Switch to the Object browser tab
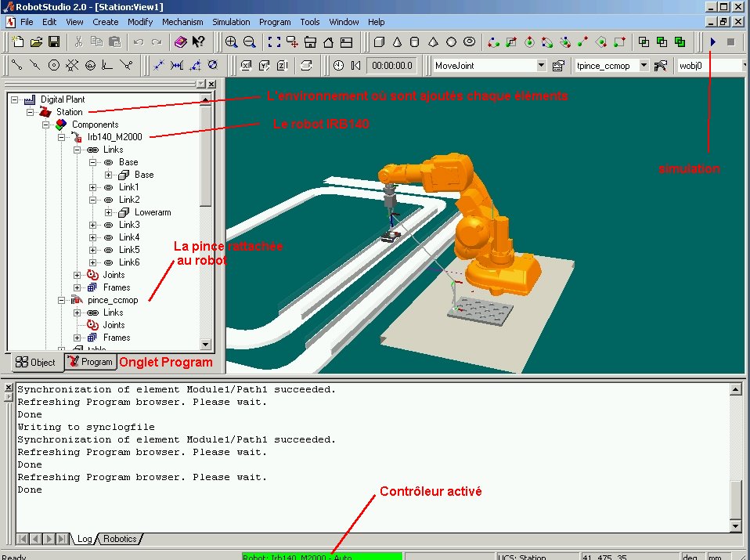Screen dimensions: 750x560 click(36, 363)
